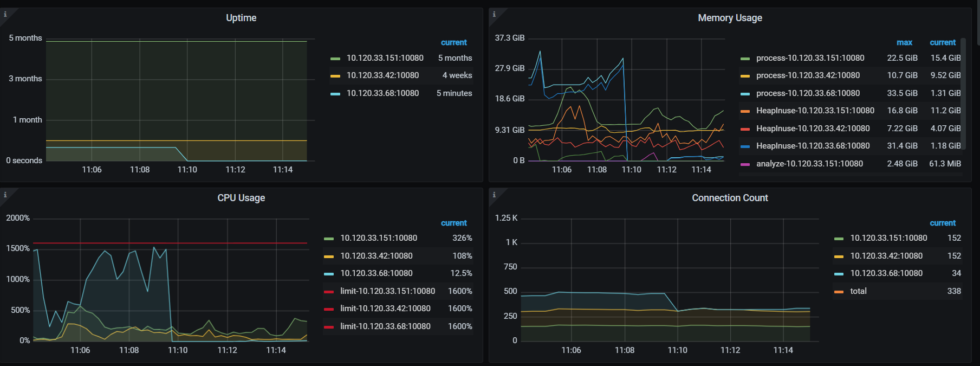This screenshot has width=980, height=366.
Task: Click the info icon on the Uptime panel
Action: [x=5, y=14]
